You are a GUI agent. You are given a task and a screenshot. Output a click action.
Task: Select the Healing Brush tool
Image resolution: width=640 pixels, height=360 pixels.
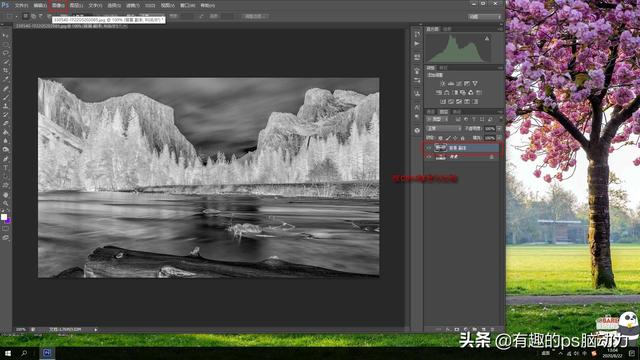pyautogui.click(x=6, y=88)
